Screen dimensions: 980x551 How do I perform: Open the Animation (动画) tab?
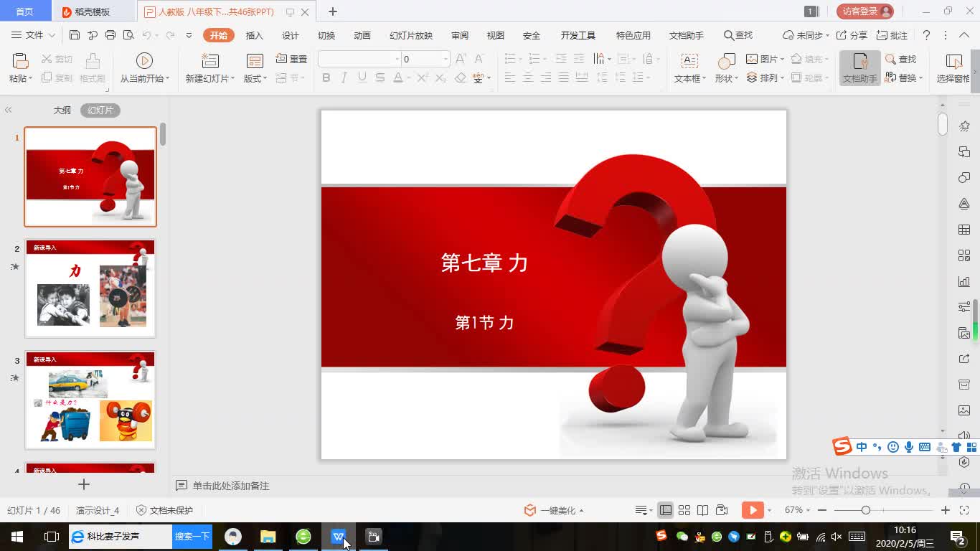tap(362, 35)
